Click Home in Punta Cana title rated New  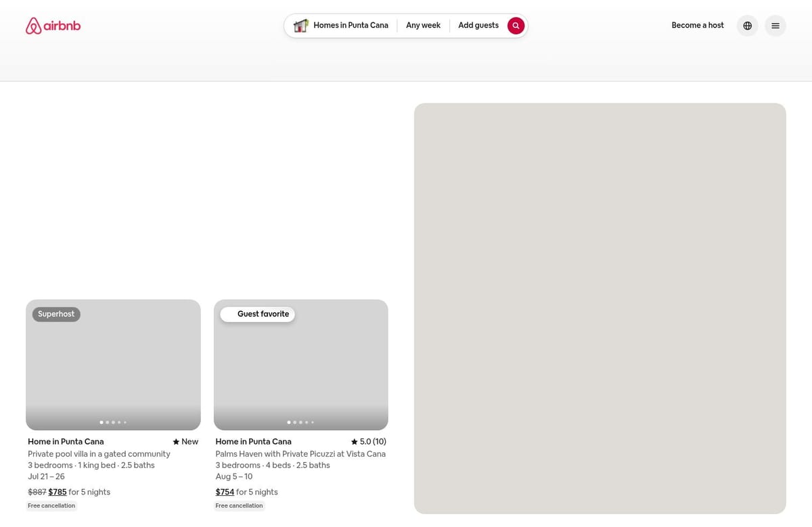66,442
